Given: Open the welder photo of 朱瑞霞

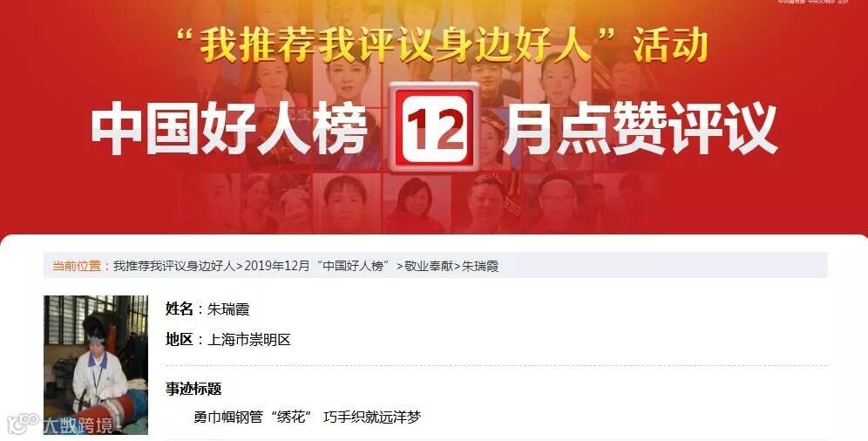Looking at the screenshot, I should (x=96, y=364).
